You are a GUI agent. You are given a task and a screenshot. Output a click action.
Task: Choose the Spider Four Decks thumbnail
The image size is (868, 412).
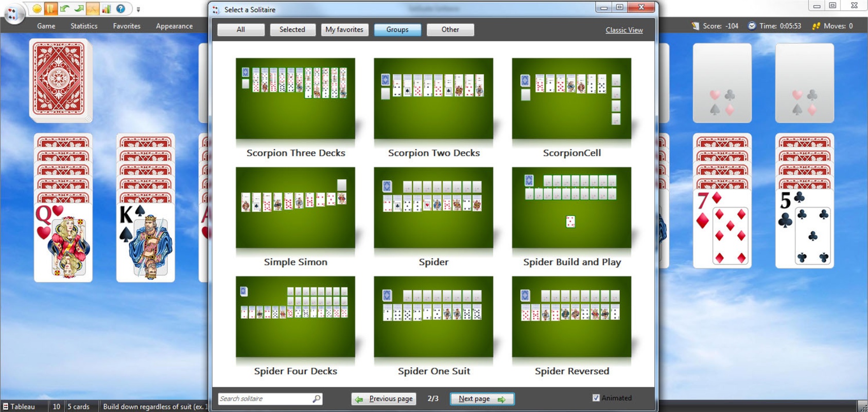[x=296, y=317]
